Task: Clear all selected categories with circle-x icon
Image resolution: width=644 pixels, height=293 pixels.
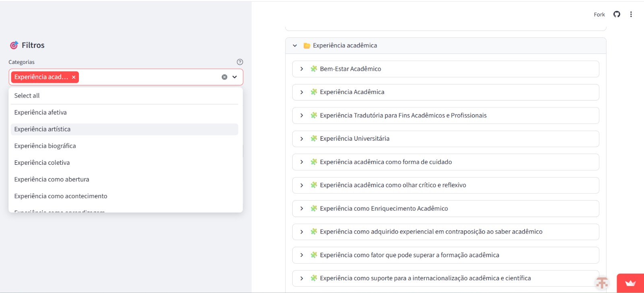Action: click(x=225, y=77)
